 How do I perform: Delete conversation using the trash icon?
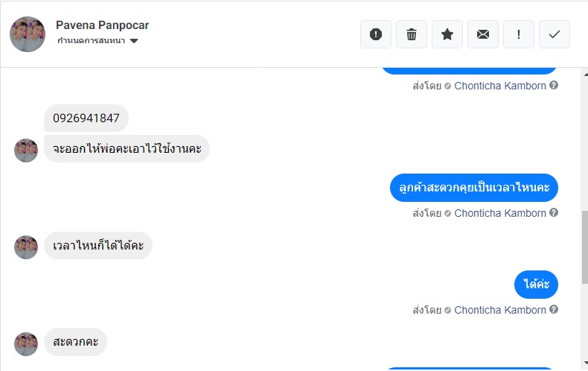point(412,34)
